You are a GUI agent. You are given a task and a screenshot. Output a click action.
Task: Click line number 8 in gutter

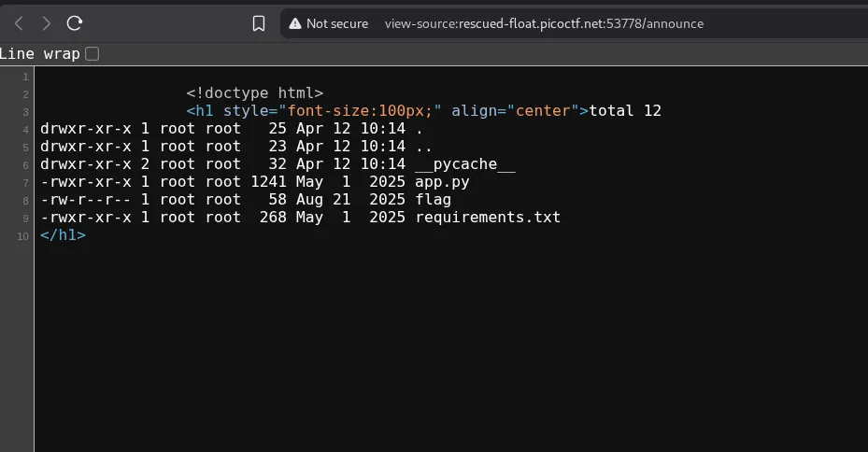tap(25, 201)
